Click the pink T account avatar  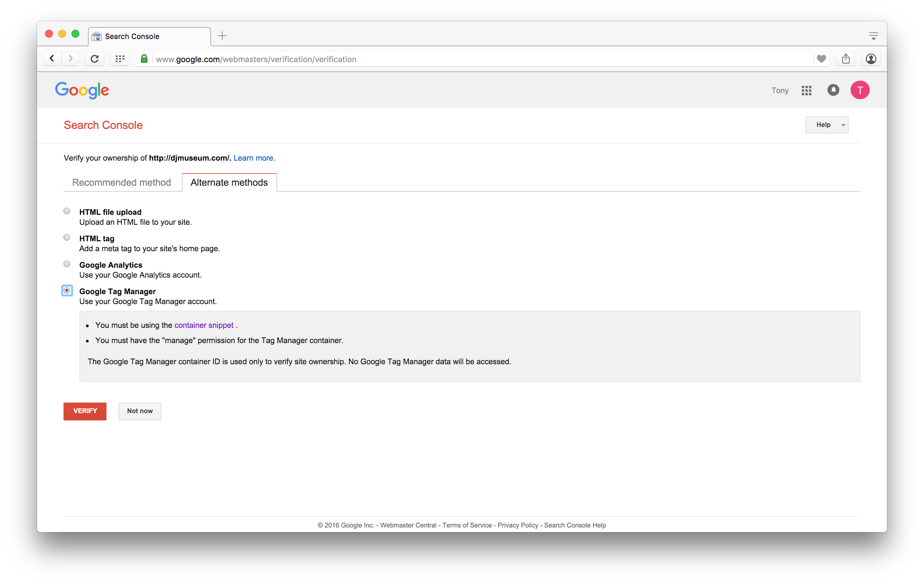pyautogui.click(x=860, y=90)
